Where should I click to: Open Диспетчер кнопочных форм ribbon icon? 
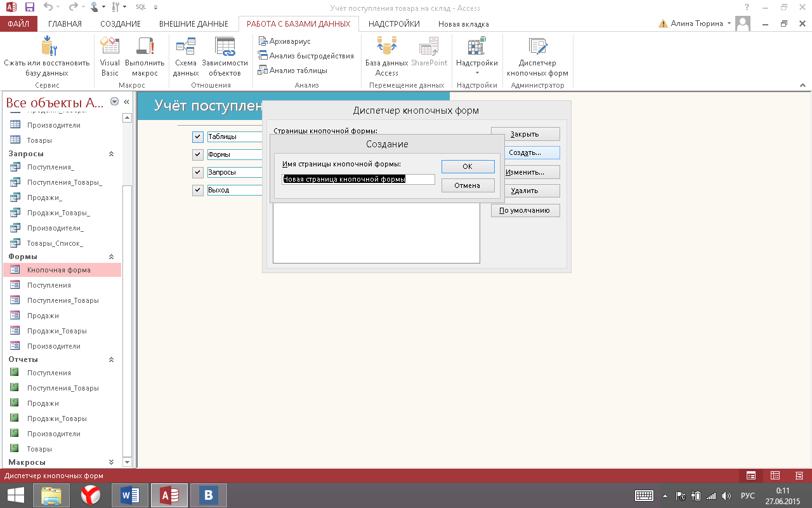coord(537,57)
